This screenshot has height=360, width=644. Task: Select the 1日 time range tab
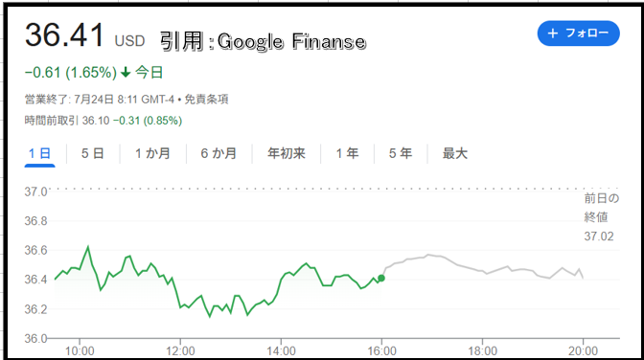40,153
